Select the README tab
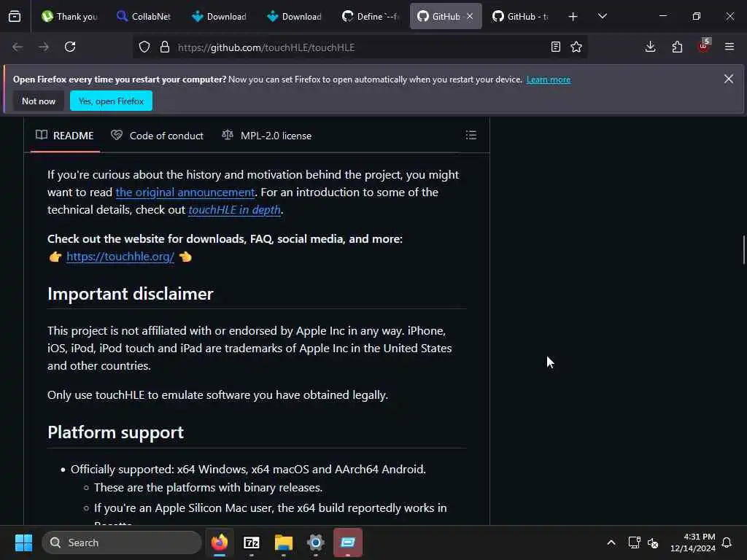The image size is (747, 560). pos(65,136)
